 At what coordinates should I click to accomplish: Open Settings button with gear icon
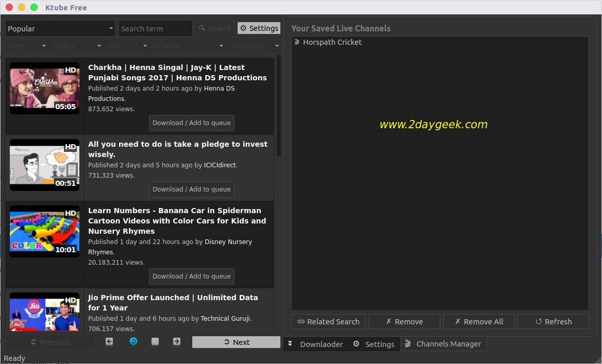click(x=259, y=28)
